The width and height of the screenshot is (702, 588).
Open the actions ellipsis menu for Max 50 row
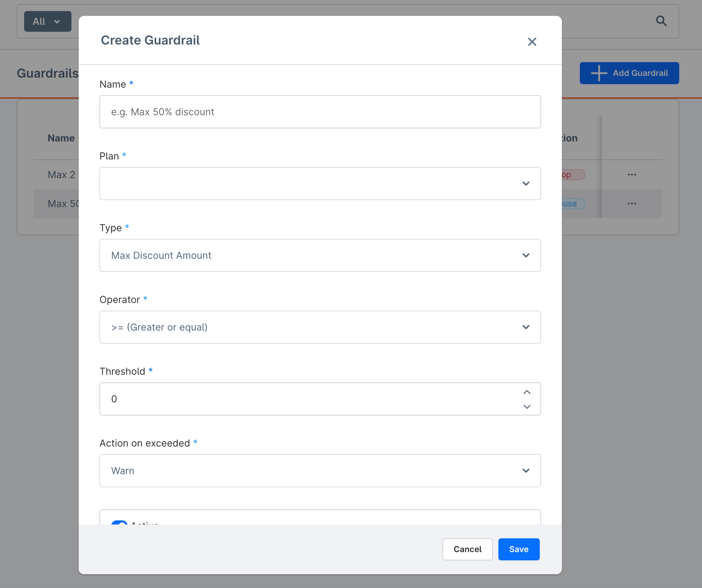point(632,204)
